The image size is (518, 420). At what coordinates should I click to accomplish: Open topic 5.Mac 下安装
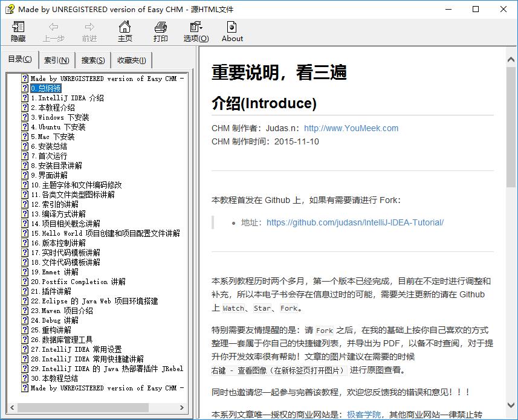(53, 137)
